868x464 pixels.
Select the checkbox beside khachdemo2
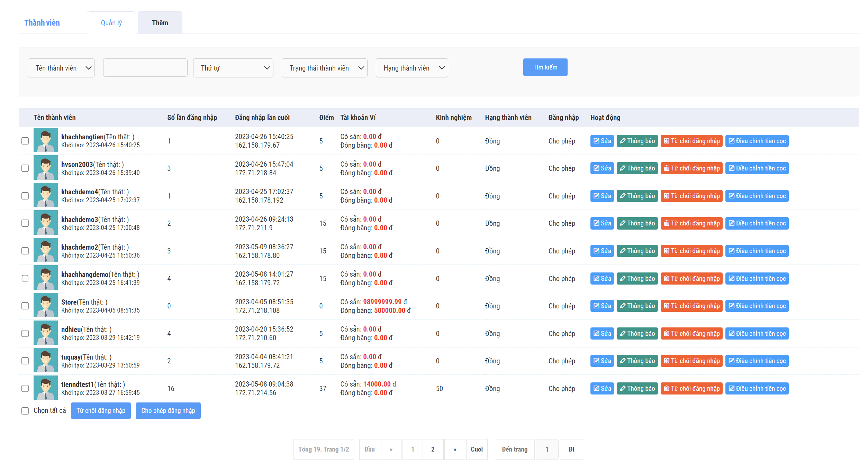tap(25, 251)
